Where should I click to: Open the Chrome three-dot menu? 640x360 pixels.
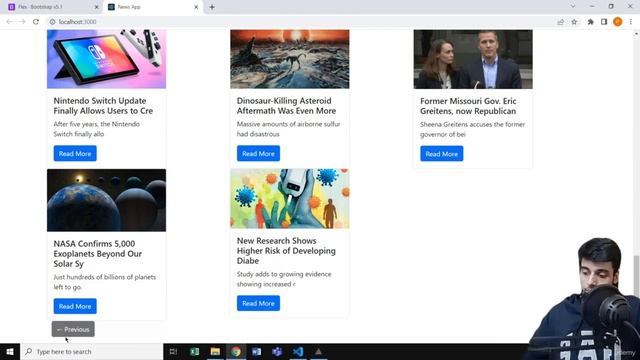point(631,22)
